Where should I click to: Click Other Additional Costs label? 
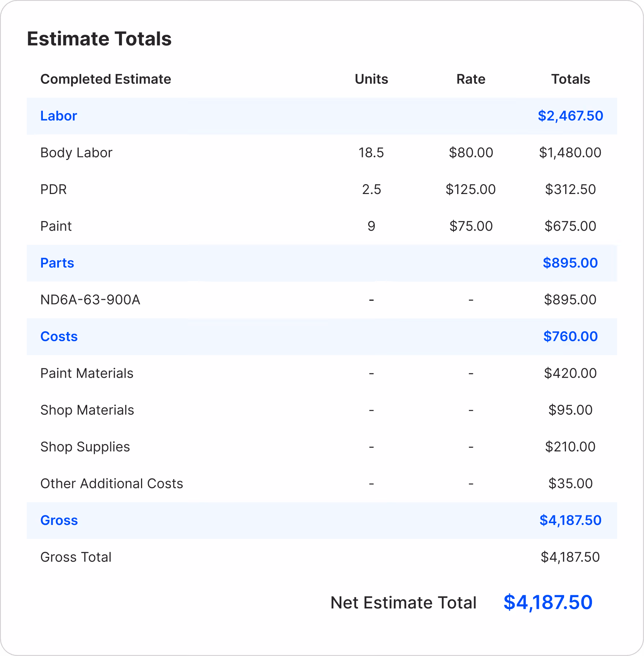tap(112, 484)
